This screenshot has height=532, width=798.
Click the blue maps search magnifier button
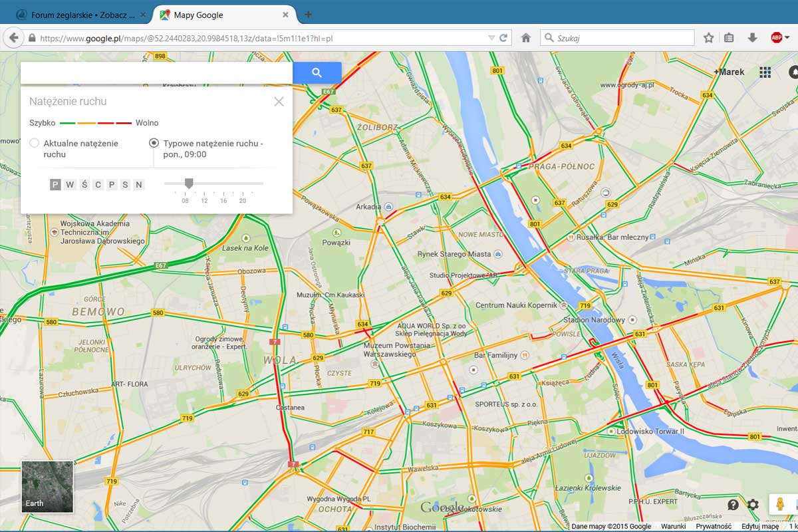click(x=317, y=73)
